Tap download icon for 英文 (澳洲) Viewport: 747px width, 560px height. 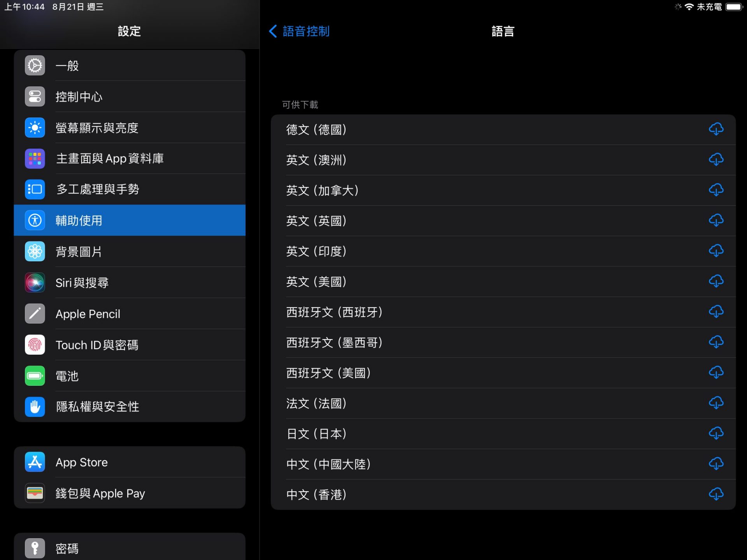coord(715,159)
